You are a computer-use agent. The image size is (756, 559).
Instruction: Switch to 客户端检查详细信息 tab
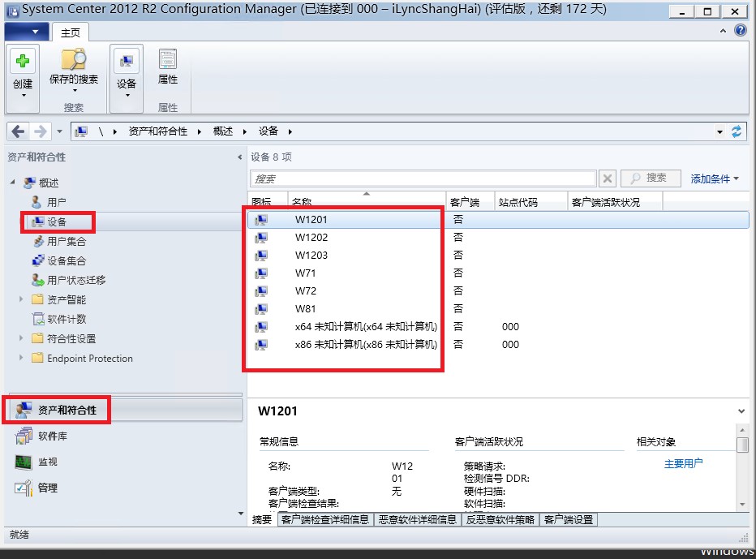coord(325,519)
